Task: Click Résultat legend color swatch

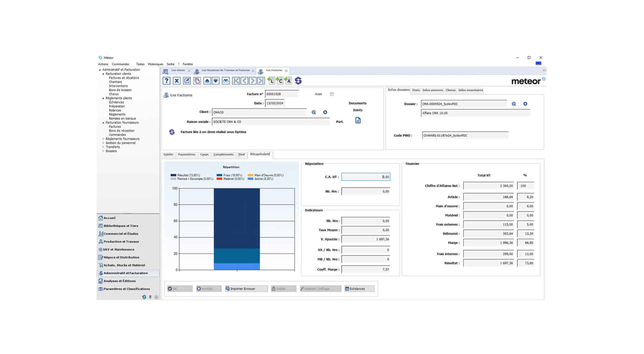Action: click(173, 175)
